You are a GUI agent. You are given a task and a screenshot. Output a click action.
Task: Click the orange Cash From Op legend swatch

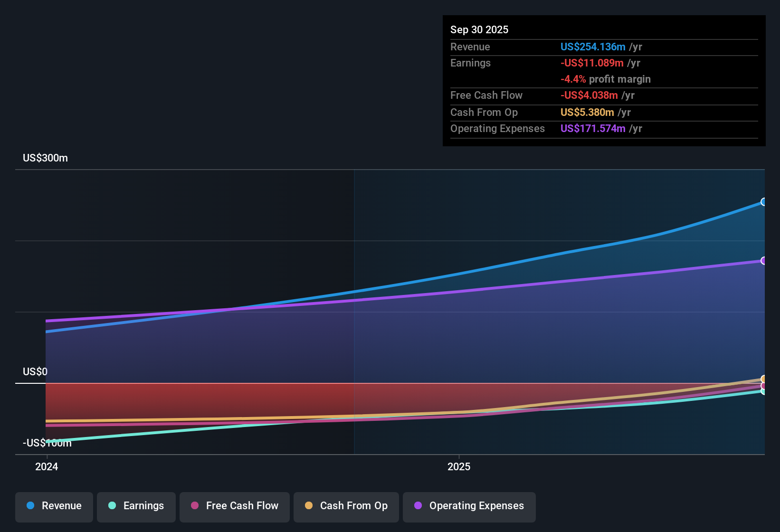(309, 506)
